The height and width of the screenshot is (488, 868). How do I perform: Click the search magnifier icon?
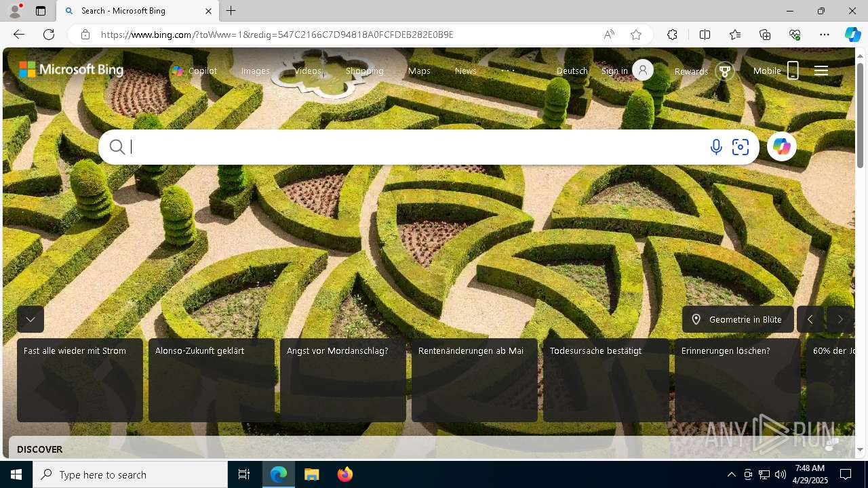coord(117,147)
